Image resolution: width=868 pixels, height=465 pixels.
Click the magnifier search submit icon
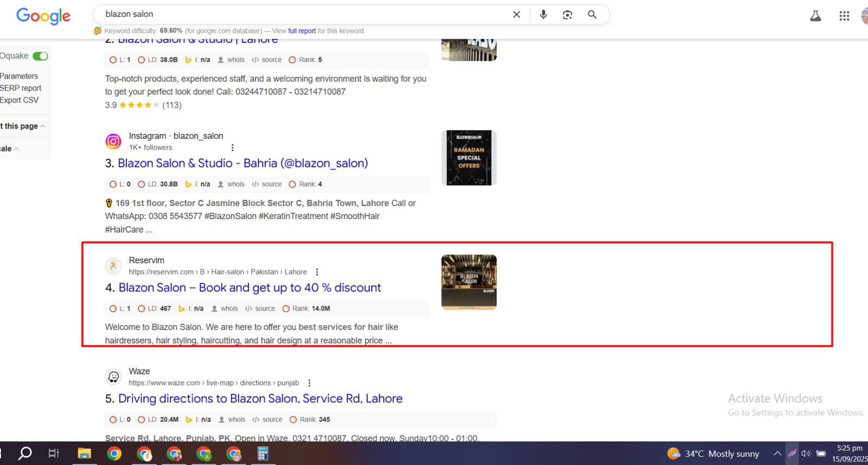[592, 15]
